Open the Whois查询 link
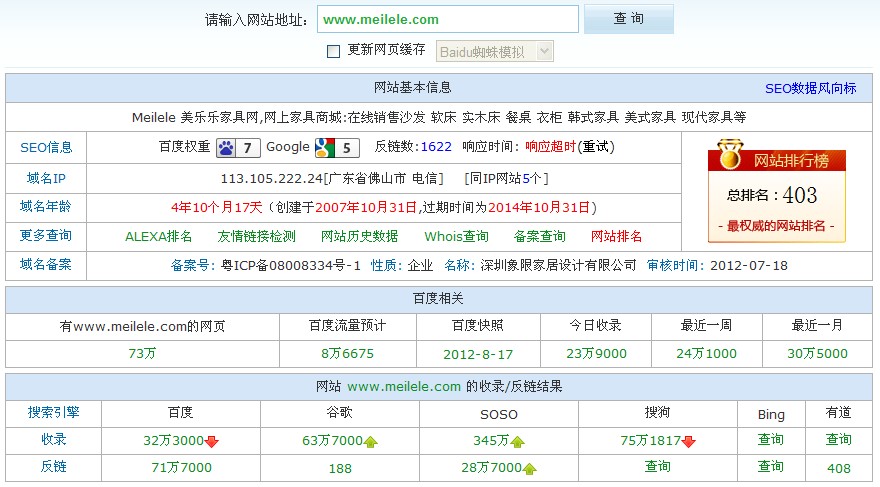The height and width of the screenshot is (487, 880). pos(456,237)
